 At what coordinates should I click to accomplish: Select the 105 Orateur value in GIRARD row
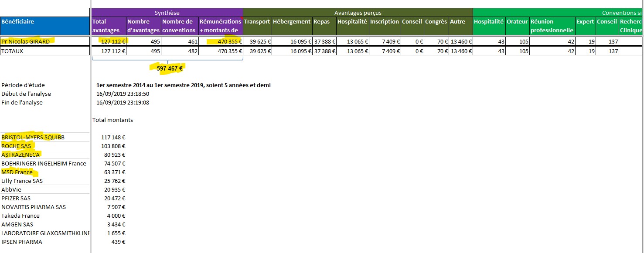click(x=518, y=41)
